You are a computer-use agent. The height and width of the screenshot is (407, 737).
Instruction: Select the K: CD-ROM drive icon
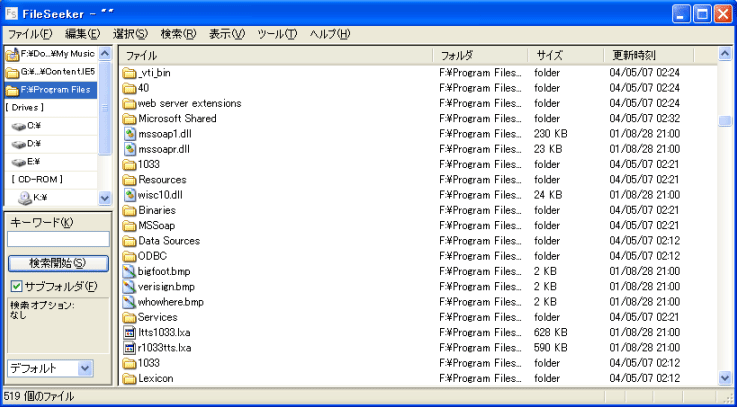point(23,198)
